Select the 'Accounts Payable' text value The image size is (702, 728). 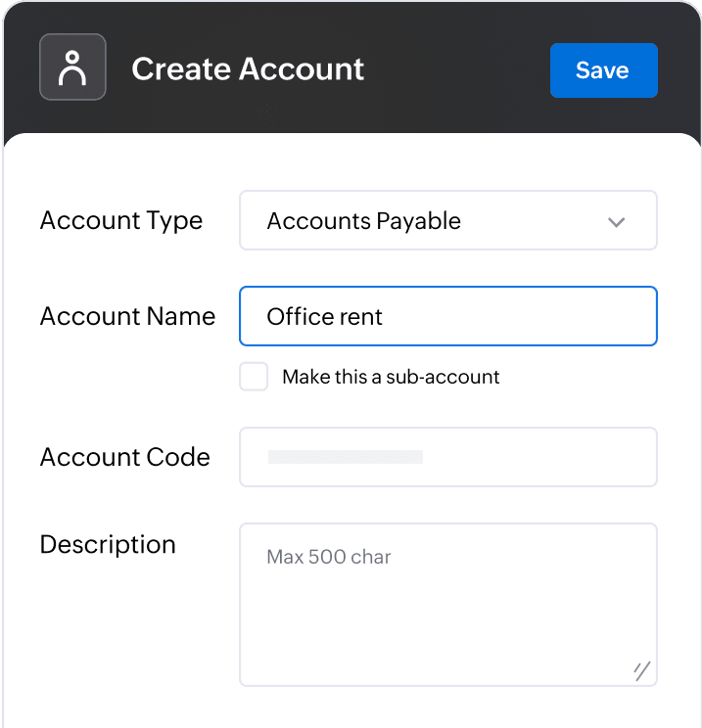click(x=363, y=221)
